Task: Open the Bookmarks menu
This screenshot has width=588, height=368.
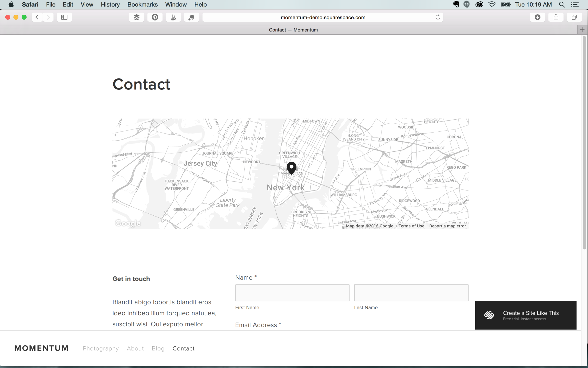Action: [143, 4]
